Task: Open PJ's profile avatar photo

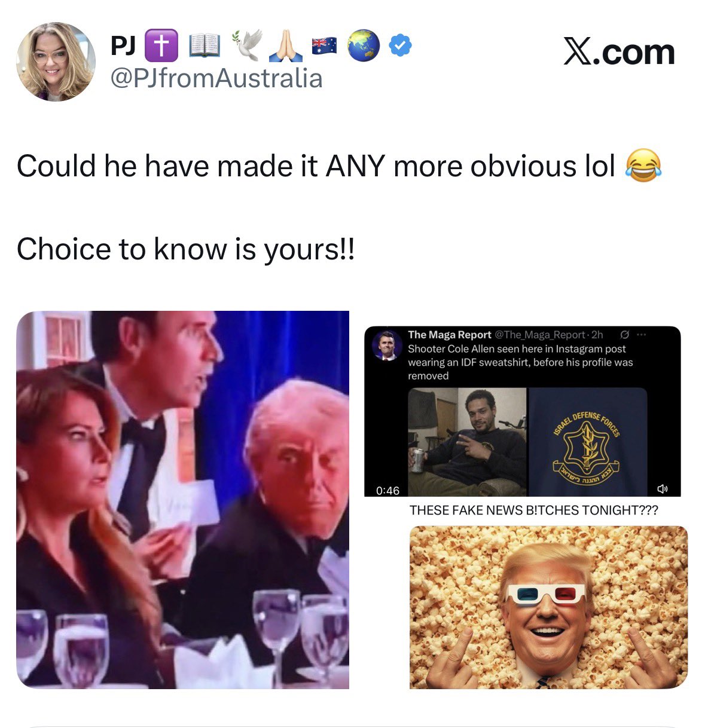Action: [x=56, y=62]
